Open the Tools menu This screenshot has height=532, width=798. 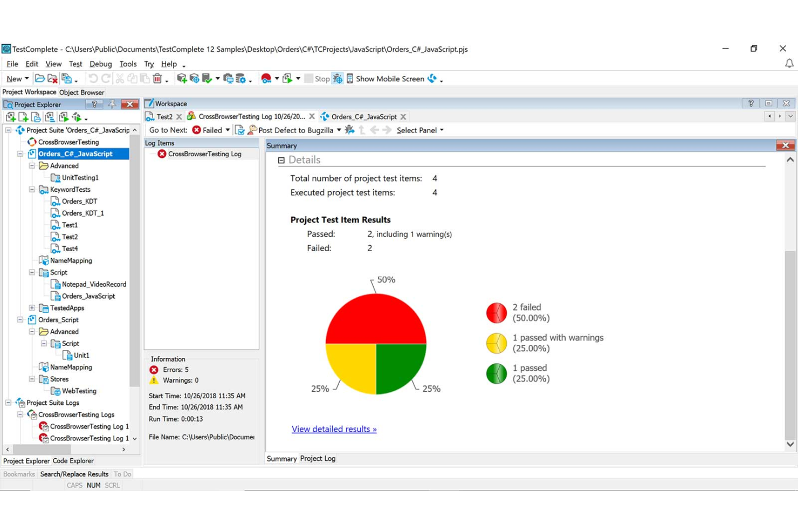tap(128, 64)
